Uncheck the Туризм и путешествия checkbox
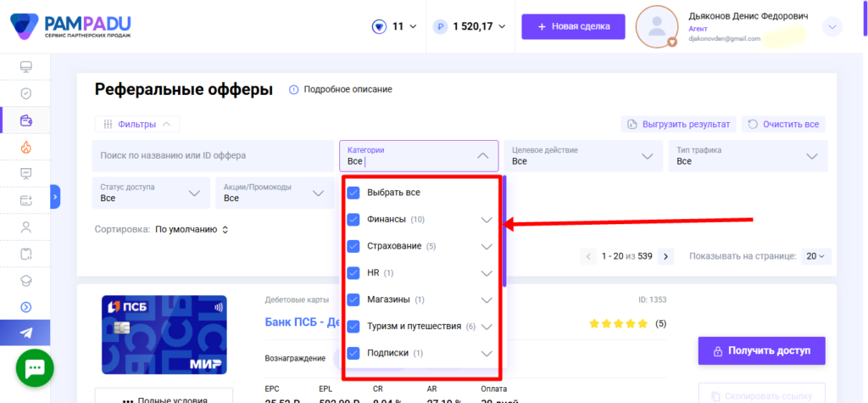 [x=353, y=327]
